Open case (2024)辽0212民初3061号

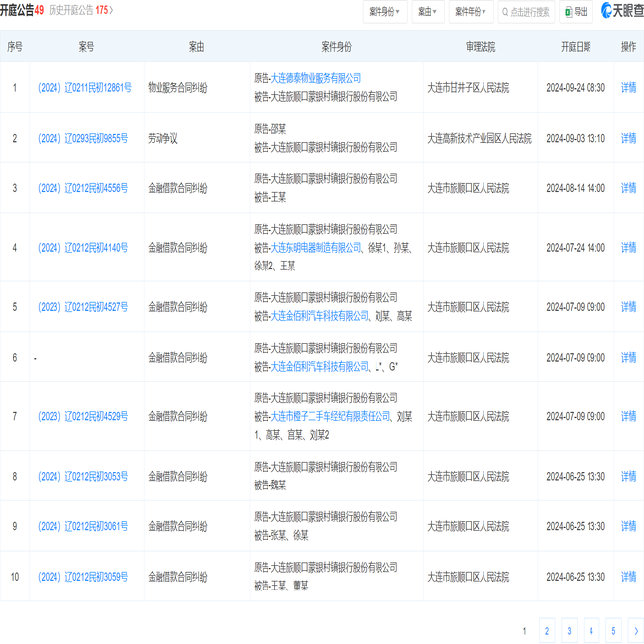[82, 526]
